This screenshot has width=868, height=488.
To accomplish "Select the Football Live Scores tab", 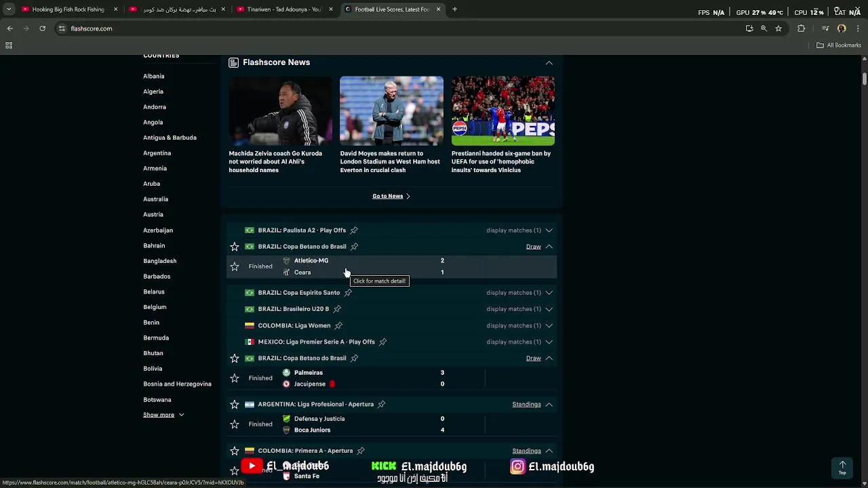I will coord(391,9).
